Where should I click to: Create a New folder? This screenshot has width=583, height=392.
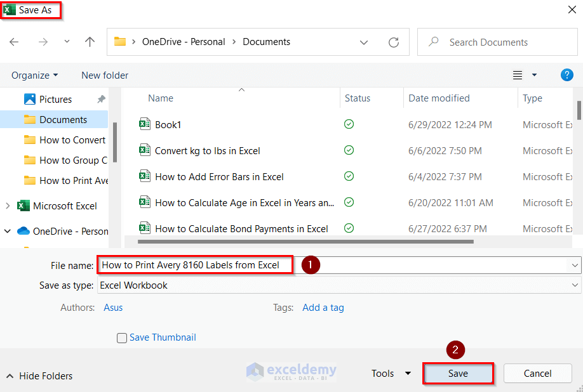[105, 75]
